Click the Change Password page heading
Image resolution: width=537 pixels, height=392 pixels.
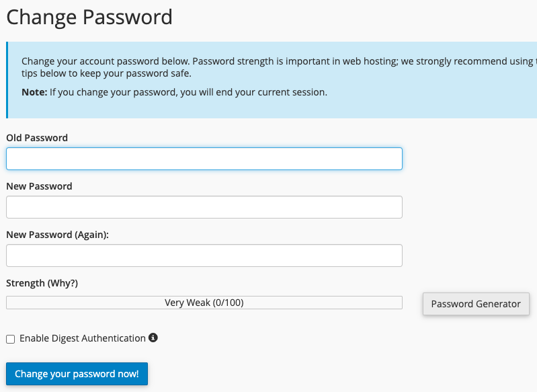point(89,17)
